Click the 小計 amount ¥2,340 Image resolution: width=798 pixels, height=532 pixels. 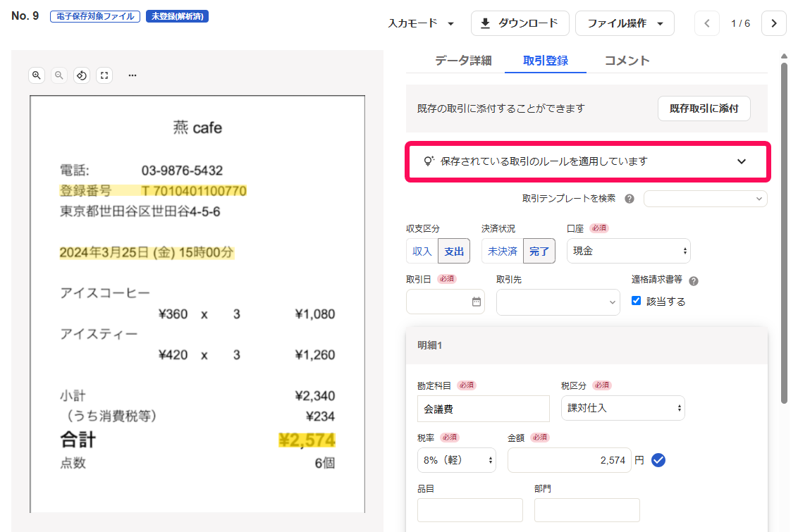tap(315, 396)
